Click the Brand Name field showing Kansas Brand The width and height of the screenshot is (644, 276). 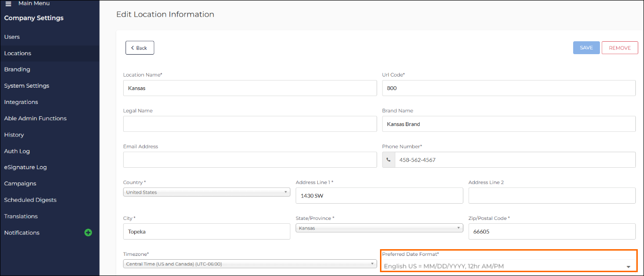tap(509, 124)
